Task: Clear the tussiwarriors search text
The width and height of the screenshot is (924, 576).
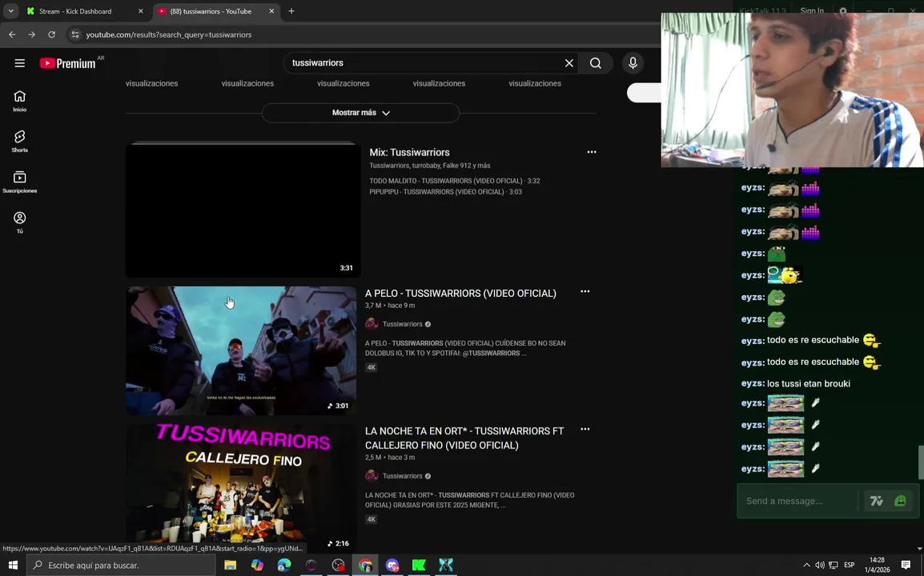Action: click(x=568, y=63)
